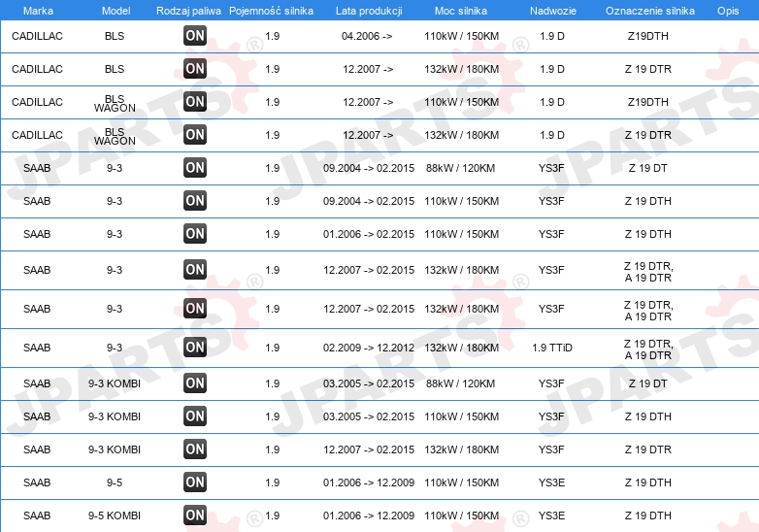Click the Rodzaj paliwa column header
The image size is (759, 532).
coord(188,11)
